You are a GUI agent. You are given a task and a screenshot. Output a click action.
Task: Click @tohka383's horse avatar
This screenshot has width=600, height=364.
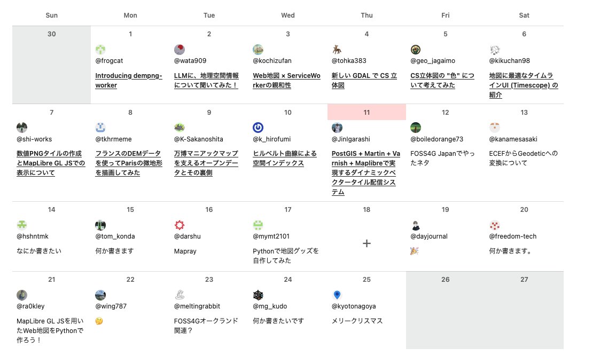(x=337, y=50)
